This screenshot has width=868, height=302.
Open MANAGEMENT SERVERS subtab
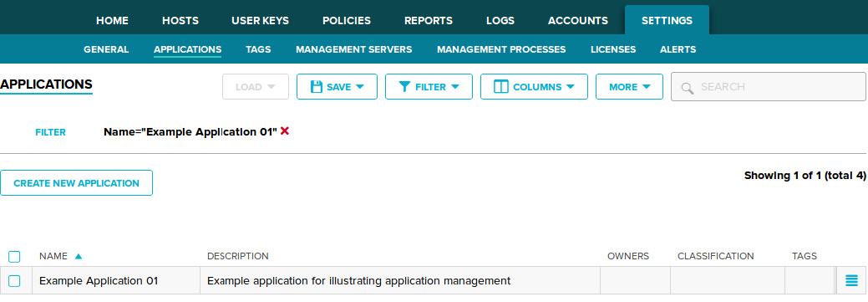354,49
